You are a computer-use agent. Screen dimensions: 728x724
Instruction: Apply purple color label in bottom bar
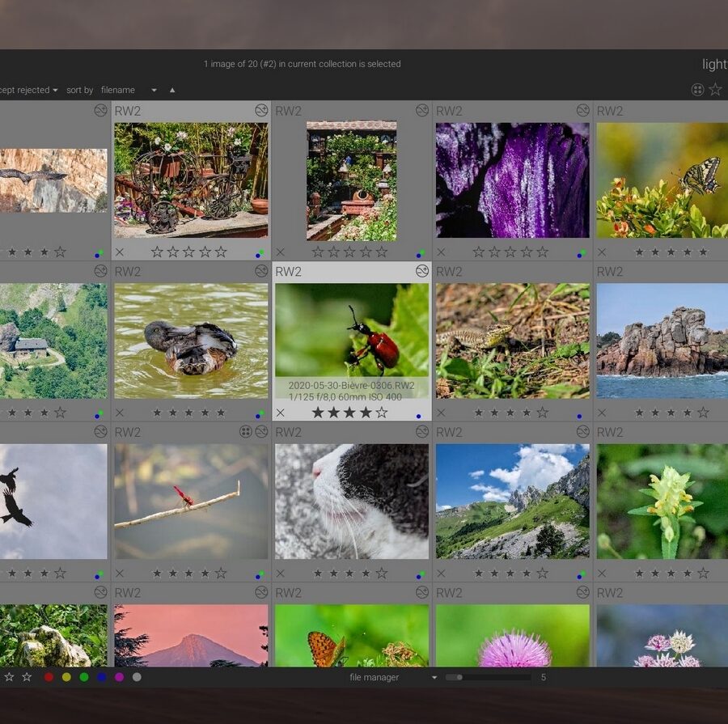119,677
